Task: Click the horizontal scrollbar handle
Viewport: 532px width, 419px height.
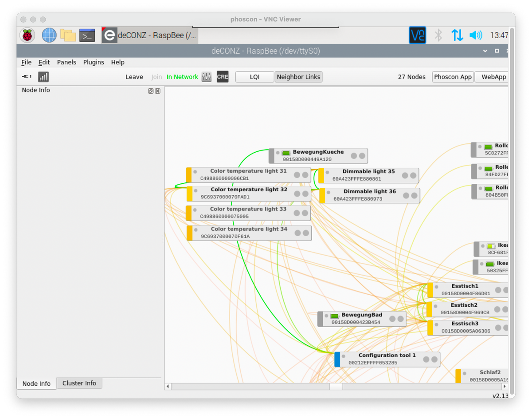Action: 336,387
